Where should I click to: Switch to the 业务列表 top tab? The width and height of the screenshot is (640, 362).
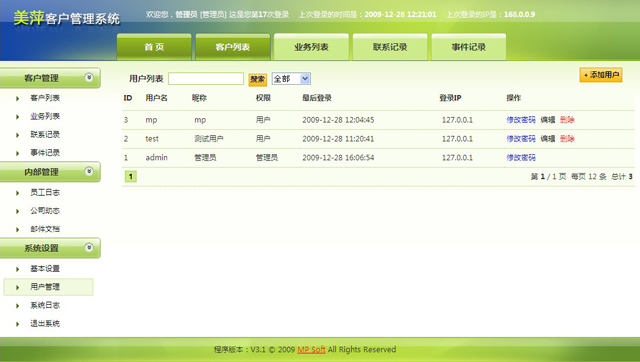(311, 47)
